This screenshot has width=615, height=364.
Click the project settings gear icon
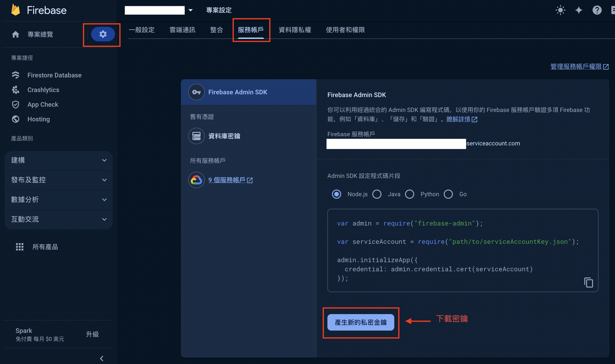pos(103,34)
